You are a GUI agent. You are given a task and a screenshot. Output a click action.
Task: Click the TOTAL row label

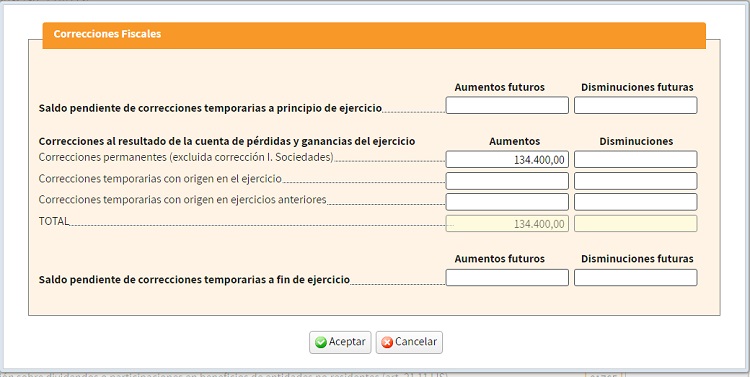tap(54, 222)
